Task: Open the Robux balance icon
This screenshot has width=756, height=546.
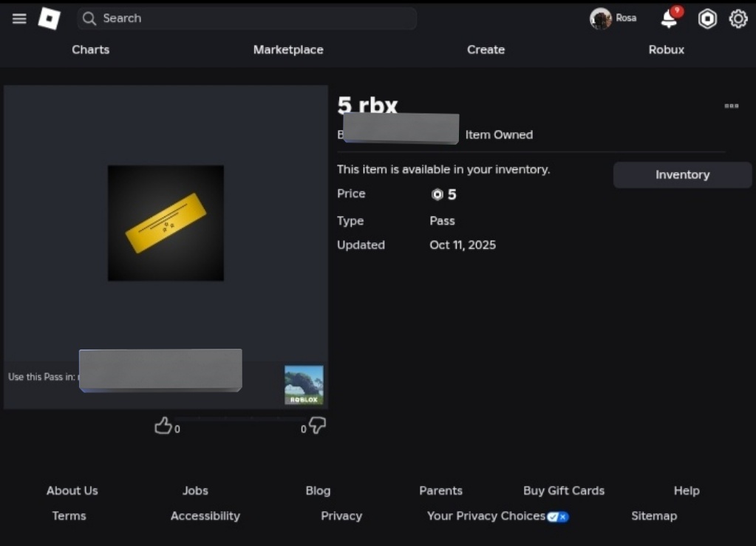Action: click(706, 18)
